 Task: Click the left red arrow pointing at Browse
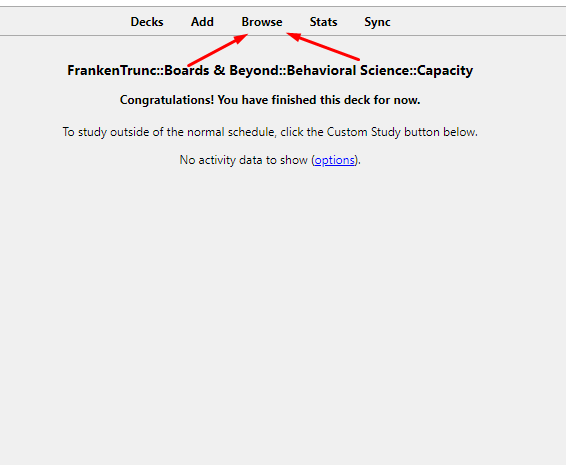218,50
